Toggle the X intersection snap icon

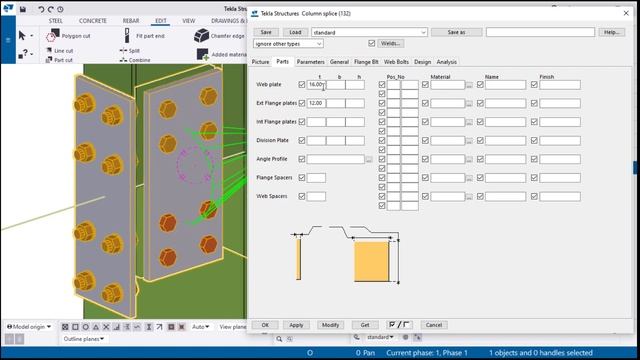106,327
